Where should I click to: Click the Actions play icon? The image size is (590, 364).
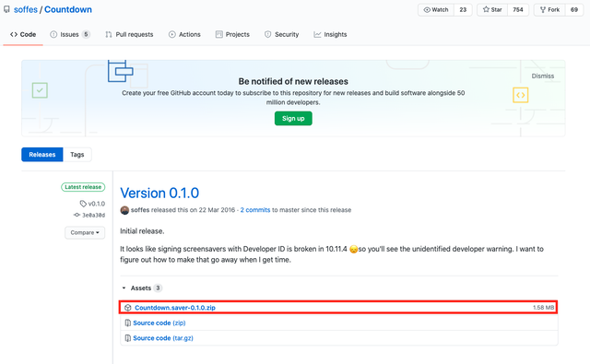(172, 35)
